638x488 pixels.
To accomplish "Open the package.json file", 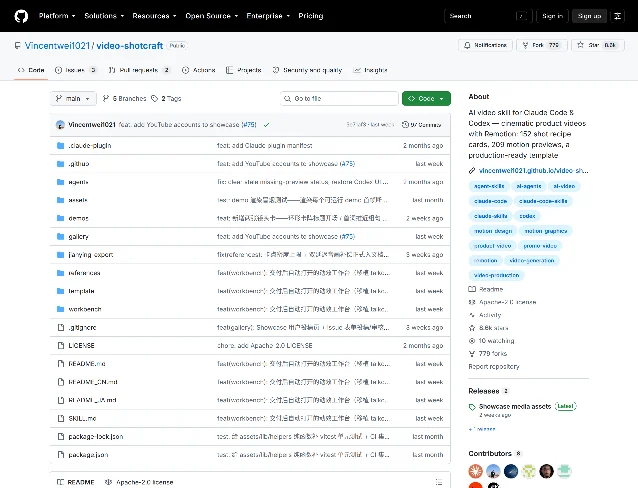I will coord(88,455).
